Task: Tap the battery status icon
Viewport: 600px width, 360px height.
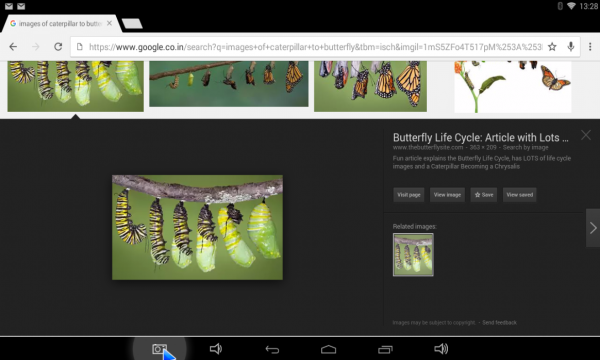Action: click(560, 6)
